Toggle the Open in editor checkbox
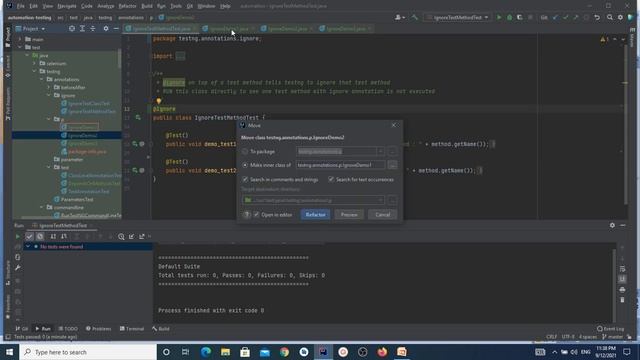640x360 pixels. 256,215
